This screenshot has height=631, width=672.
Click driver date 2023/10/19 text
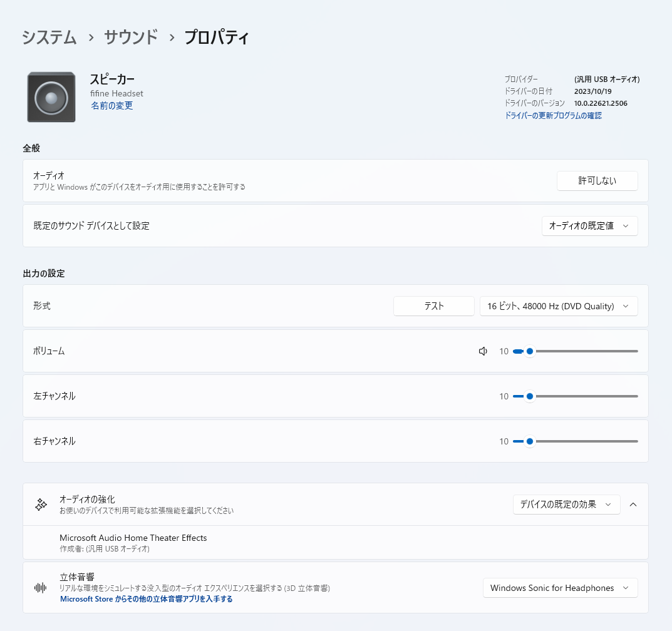coord(592,91)
